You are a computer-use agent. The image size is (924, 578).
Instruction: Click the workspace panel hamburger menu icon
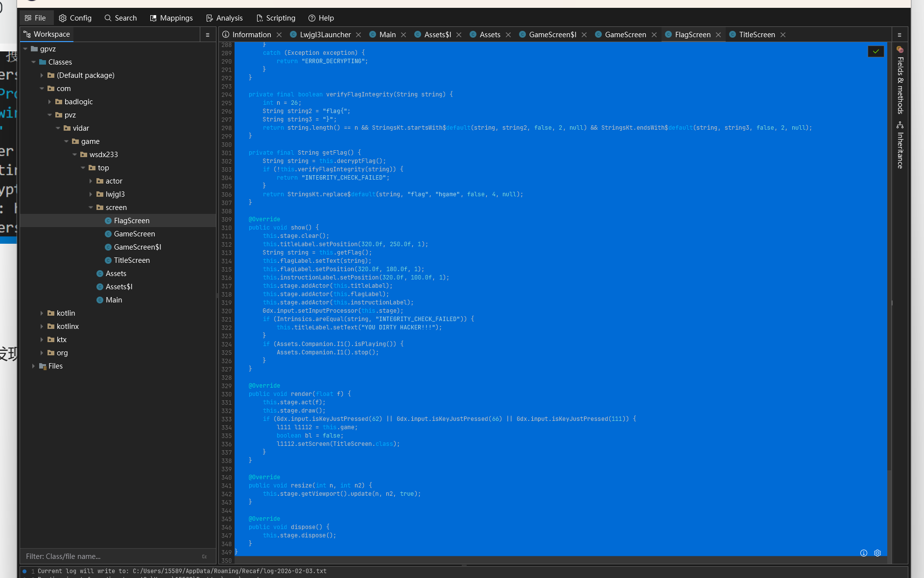coord(208,35)
